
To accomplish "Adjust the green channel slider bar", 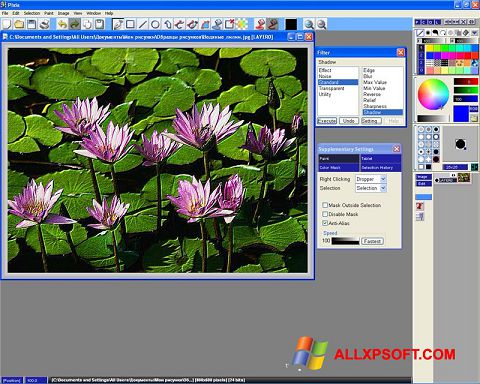I will [x=466, y=90].
